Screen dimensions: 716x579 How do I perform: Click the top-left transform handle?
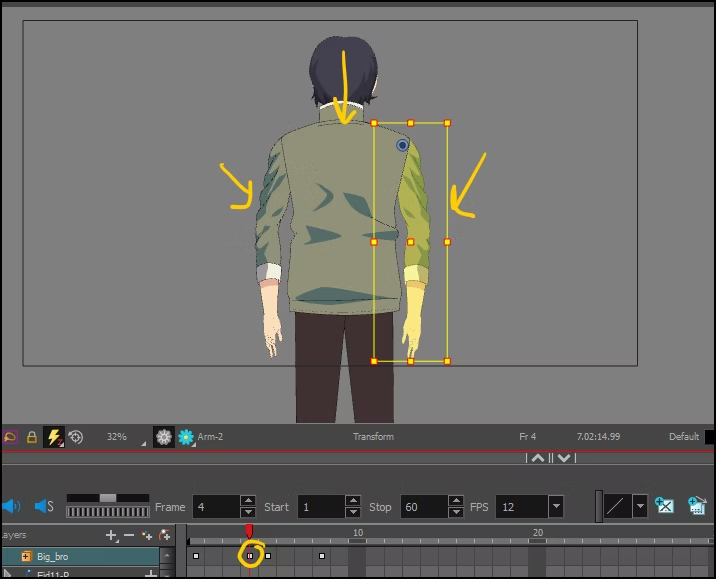coord(374,123)
